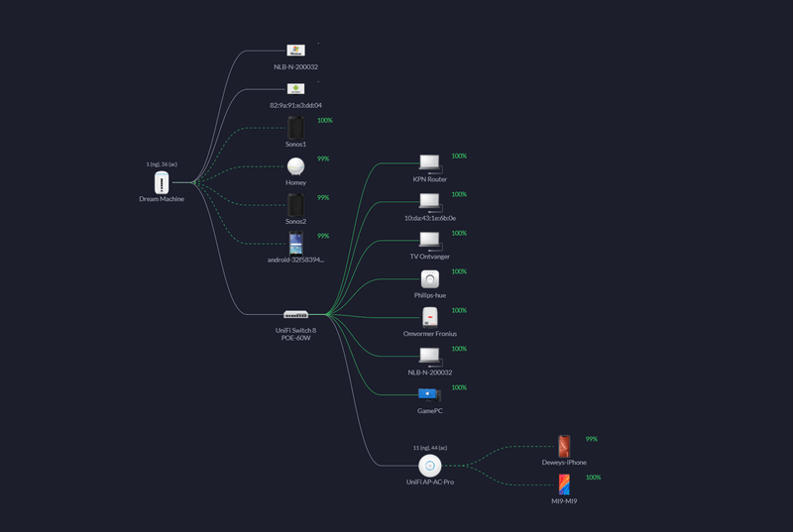Click the MI9-MI9 label

564,501
